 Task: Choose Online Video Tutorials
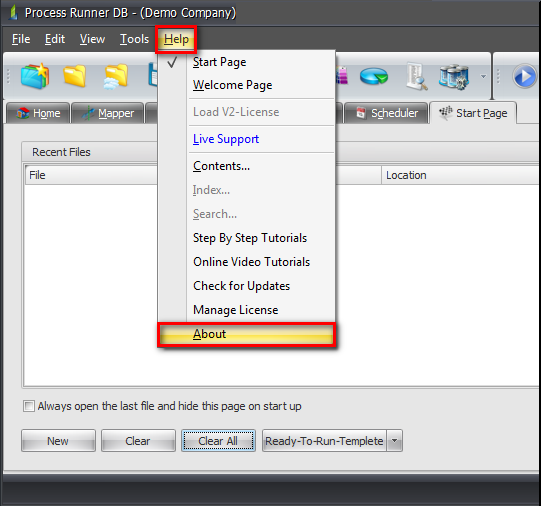246,262
